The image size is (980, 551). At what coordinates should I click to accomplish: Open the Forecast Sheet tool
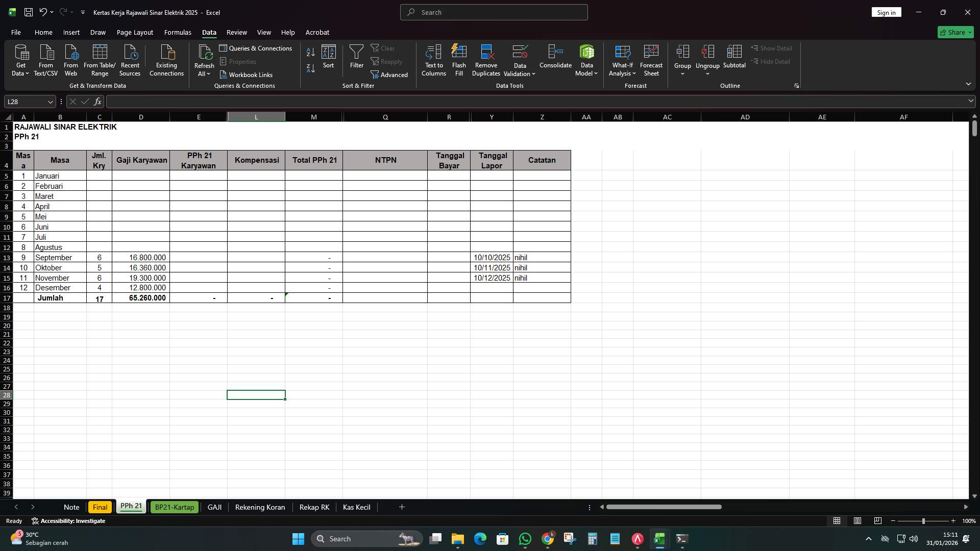click(651, 60)
